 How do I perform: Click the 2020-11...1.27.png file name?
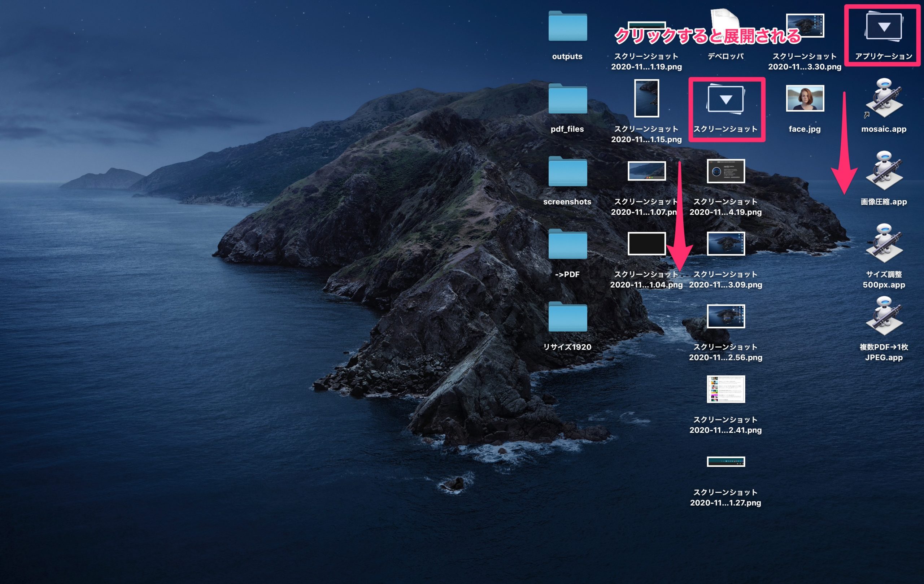725,503
